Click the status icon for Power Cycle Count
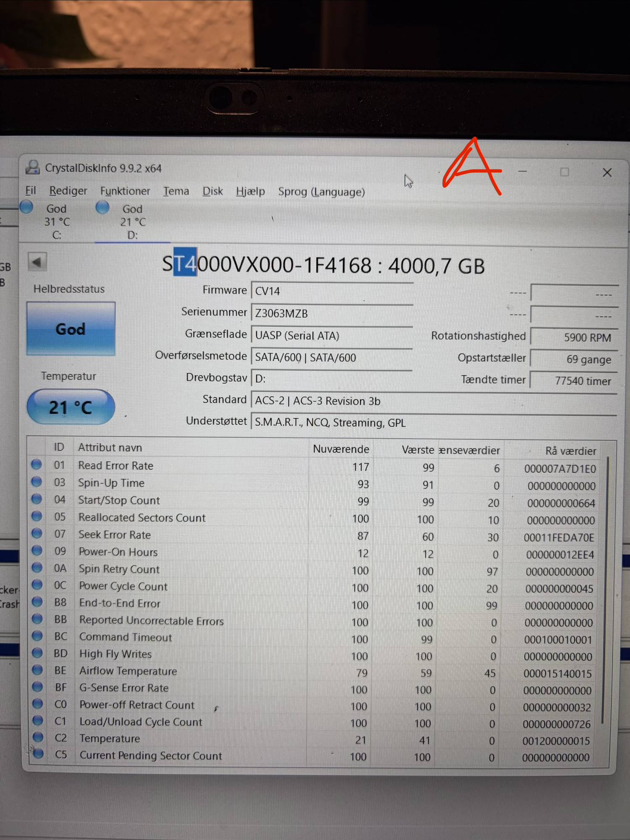 [x=37, y=585]
